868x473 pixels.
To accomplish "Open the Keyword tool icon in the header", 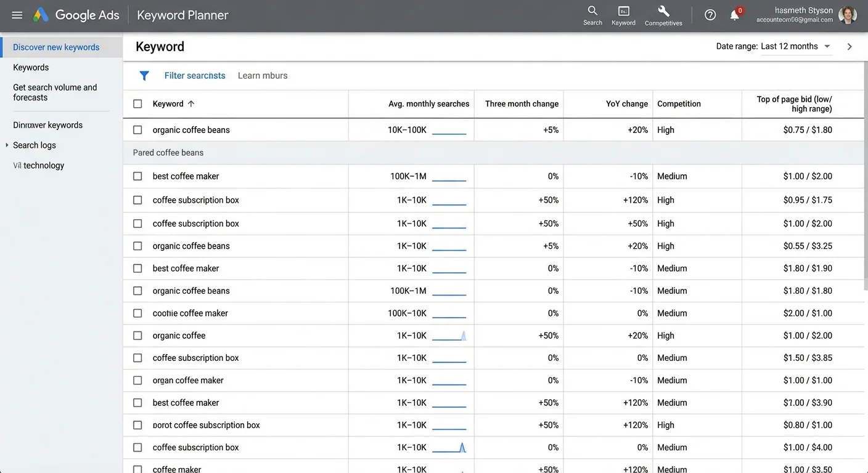I will tap(623, 15).
